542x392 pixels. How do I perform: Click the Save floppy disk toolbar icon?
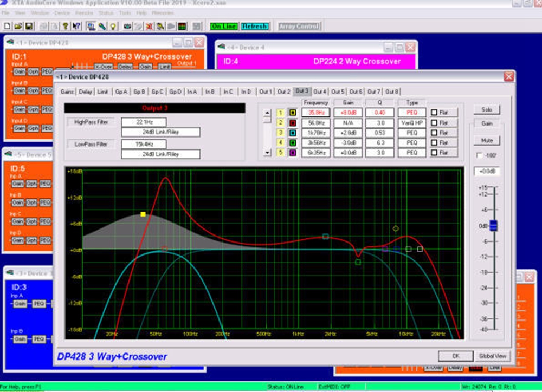pos(29,26)
